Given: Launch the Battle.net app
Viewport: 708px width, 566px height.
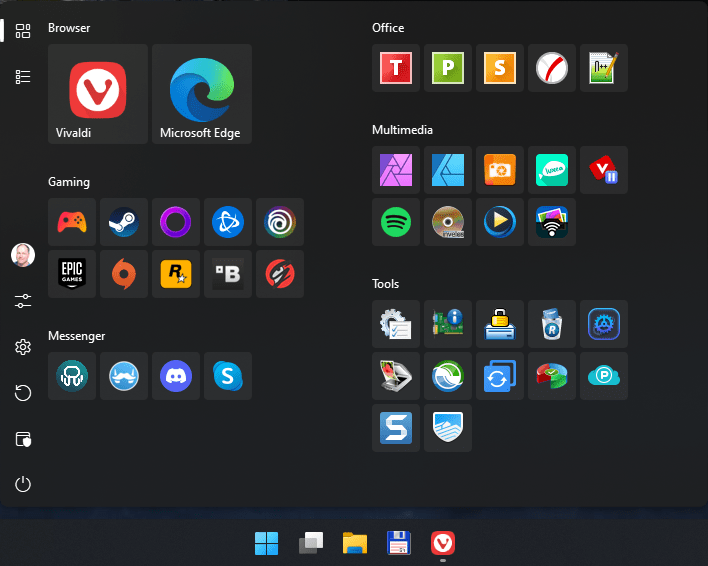Looking at the screenshot, I should pyautogui.click(x=228, y=222).
